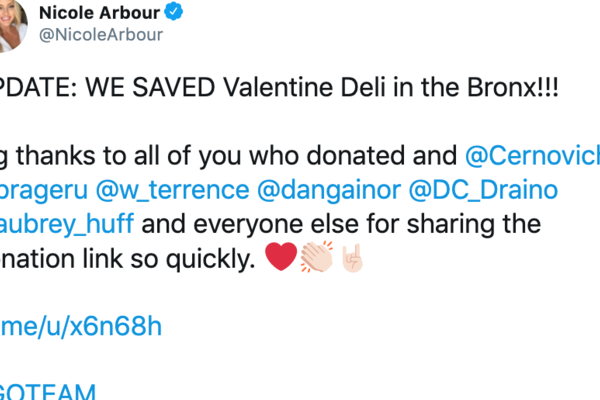Click the @NicoleArbour handle

(101, 36)
